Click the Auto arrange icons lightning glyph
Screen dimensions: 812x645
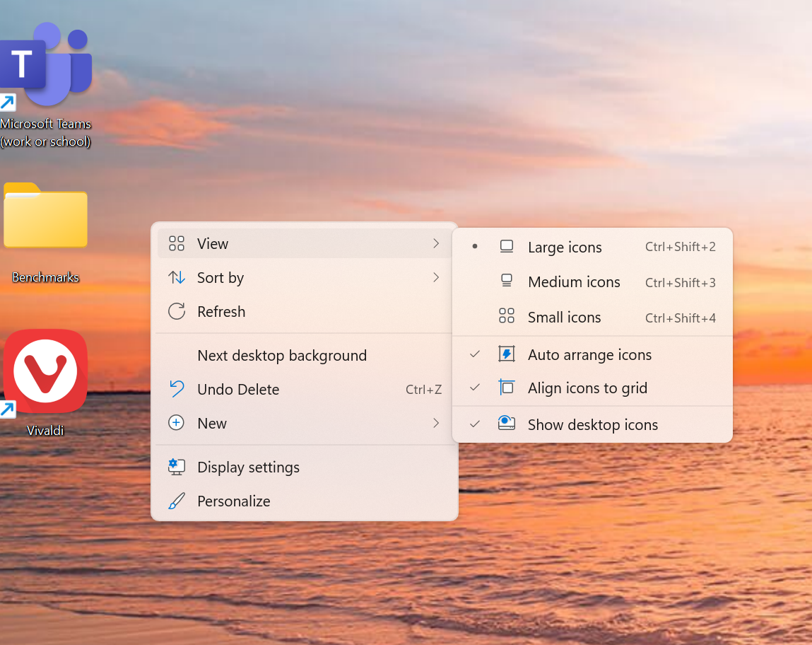[x=507, y=354]
